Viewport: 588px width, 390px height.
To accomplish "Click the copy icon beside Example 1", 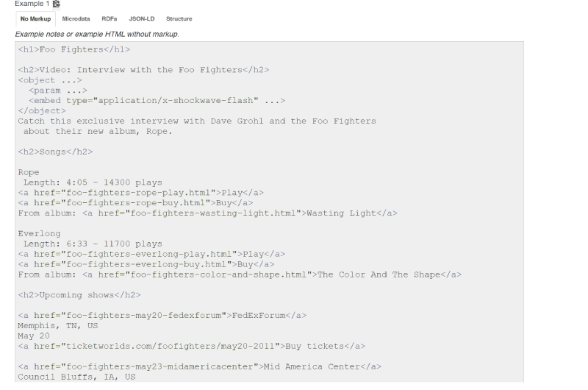I will [x=57, y=4].
